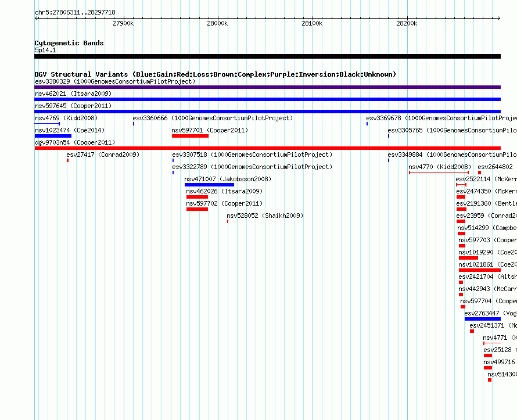The width and height of the screenshot is (517, 420).
Task: Select the nsv597701 (Cooper2011) red bar
Action: click(x=191, y=136)
